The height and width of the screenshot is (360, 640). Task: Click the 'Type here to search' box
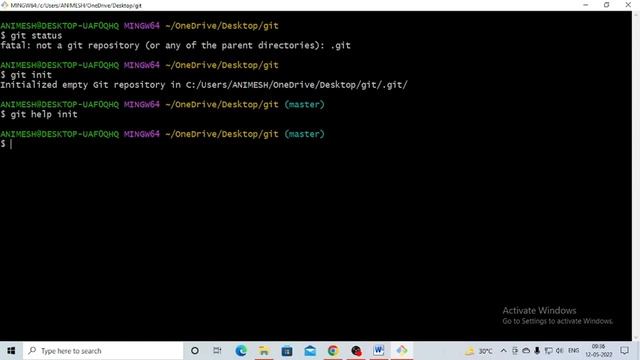103,351
